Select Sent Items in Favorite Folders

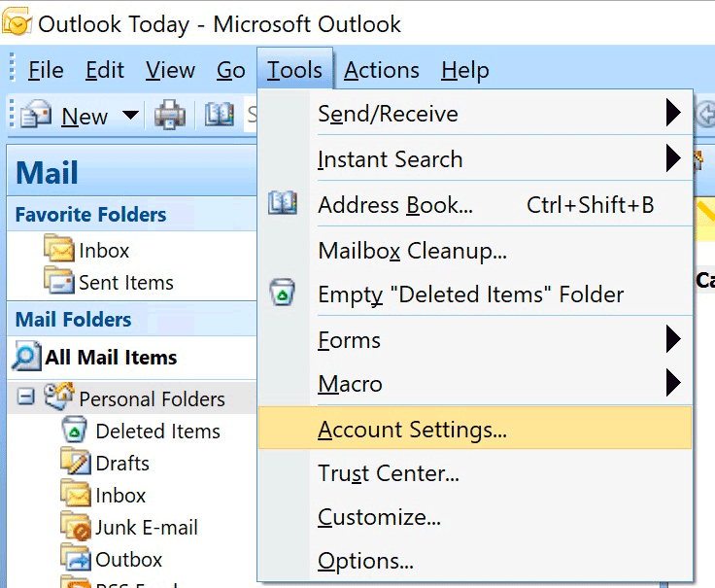point(126,283)
